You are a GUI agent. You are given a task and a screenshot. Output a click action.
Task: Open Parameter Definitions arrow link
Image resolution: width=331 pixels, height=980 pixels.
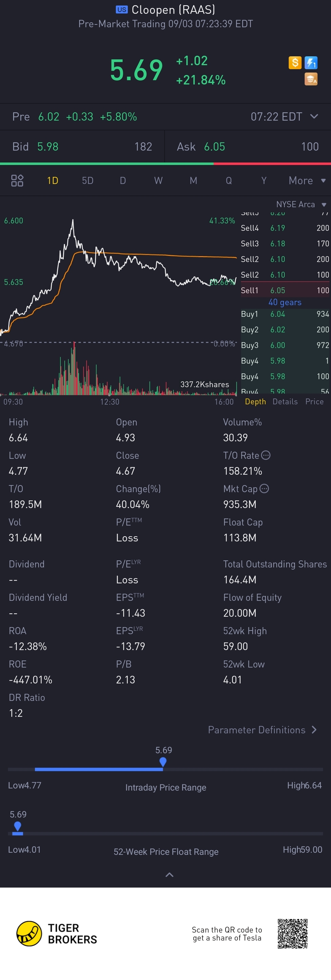[262, 730]
